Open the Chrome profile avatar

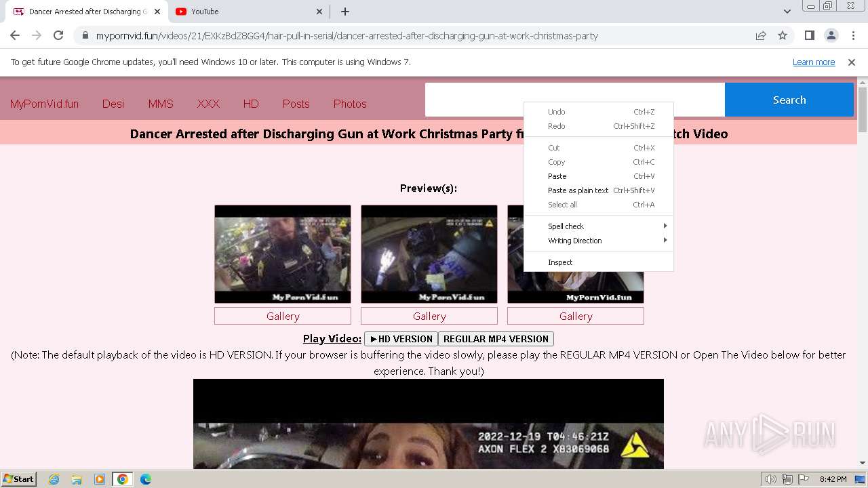click(831, 35)
